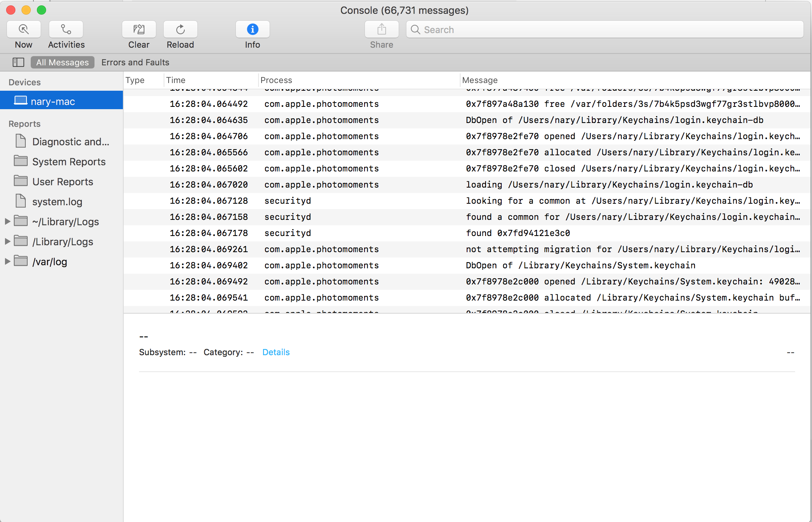The width and height of the screenshot is (812, 522).
Task: Open System Reports in the sidebar
Action: point(68,161)
